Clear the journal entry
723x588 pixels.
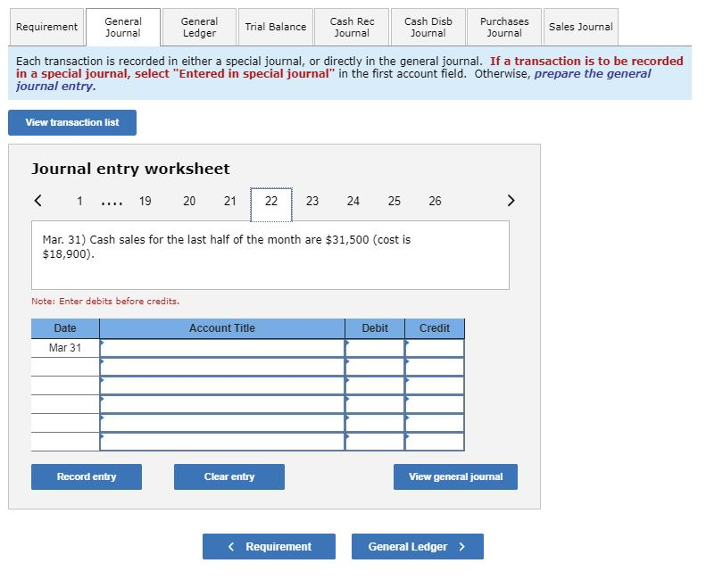(x=228, y=476)
